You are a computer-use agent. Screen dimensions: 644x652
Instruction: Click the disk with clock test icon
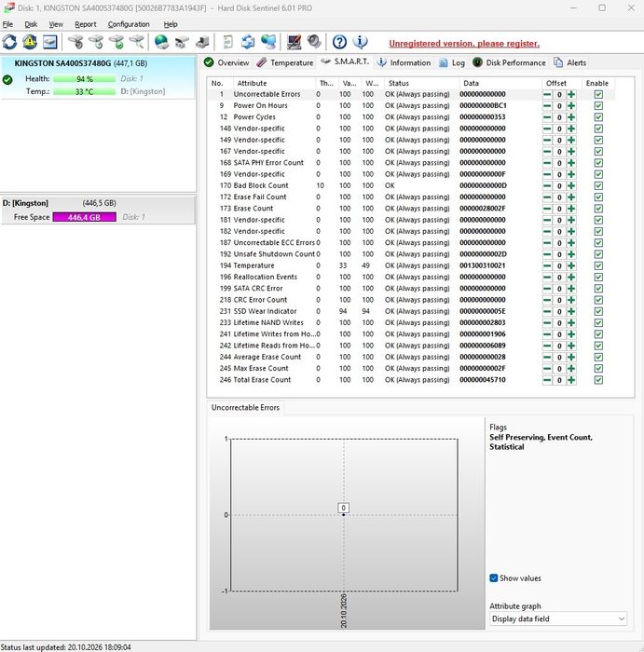coord(96,42)
